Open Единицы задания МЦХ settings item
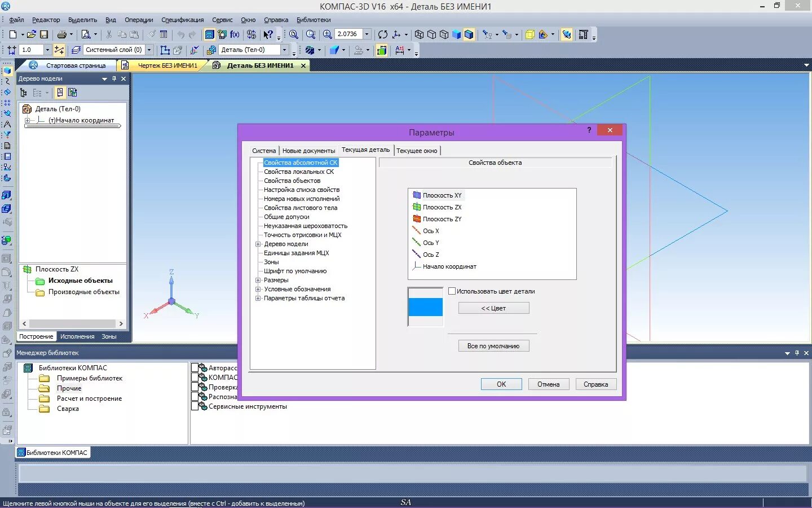 coord(296,253)
